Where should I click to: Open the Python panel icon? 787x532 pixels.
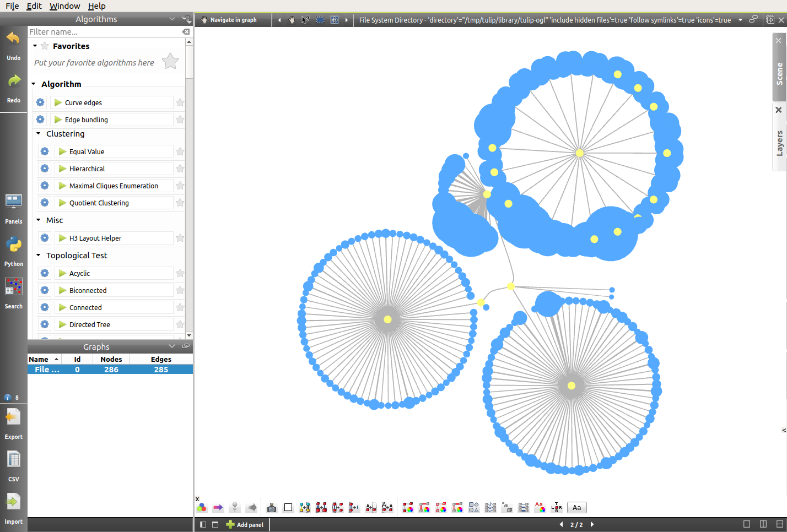13,245
